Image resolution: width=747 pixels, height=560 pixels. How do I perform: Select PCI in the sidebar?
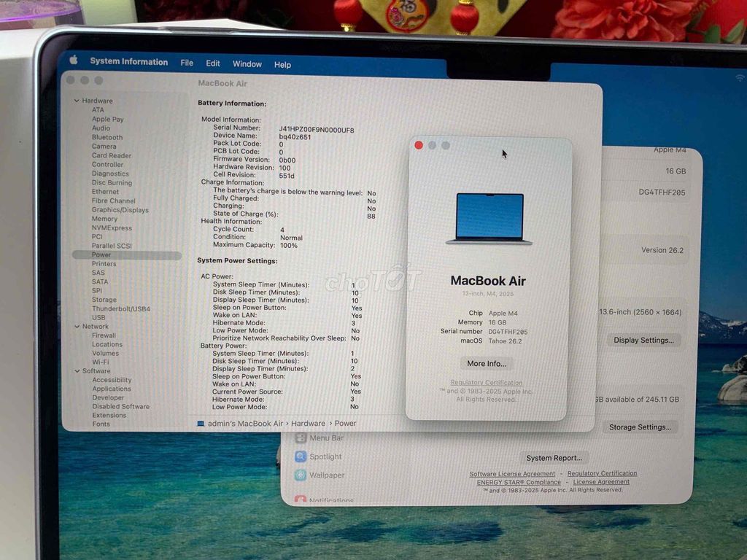[x=97, y=237]
